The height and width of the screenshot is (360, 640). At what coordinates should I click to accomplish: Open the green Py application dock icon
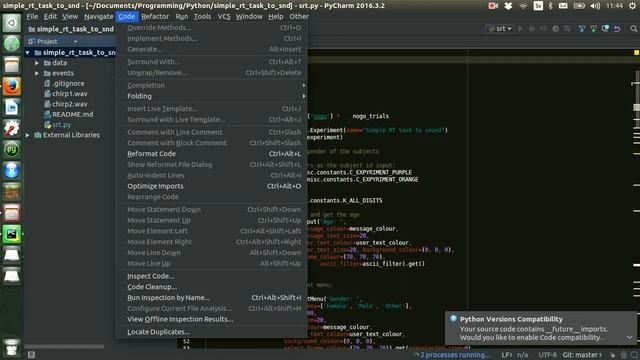coord(11,149)
